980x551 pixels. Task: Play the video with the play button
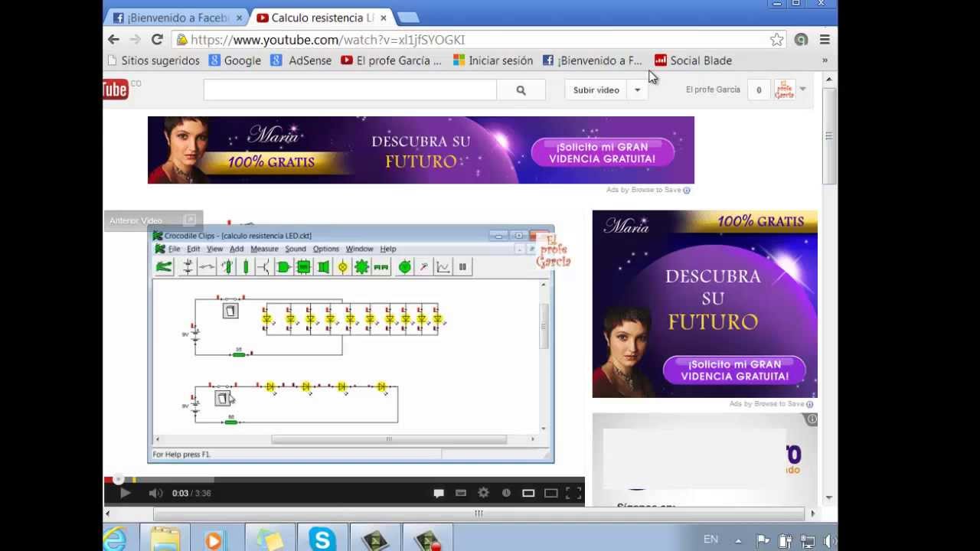(125, 493)
